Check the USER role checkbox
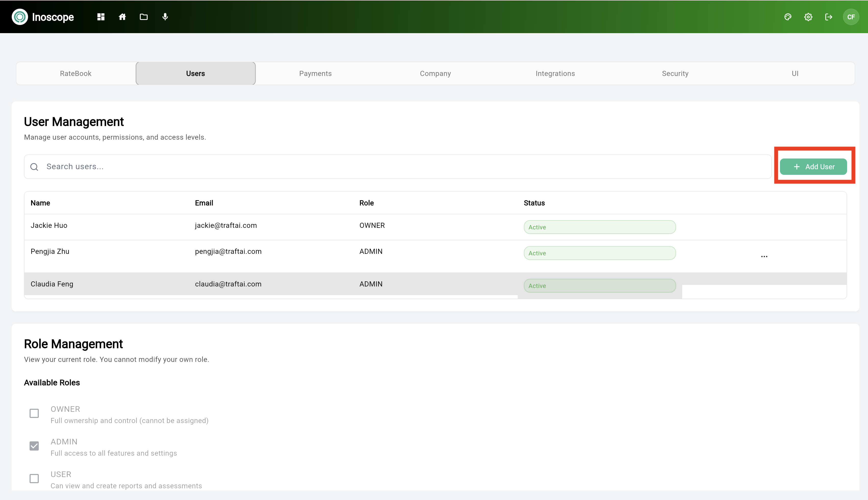The image size is (868, 500). [34, 478]
